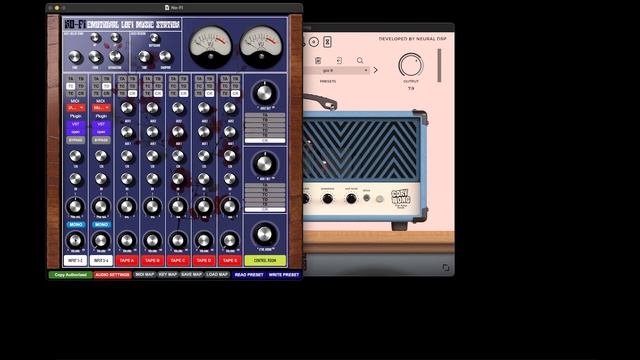This screenshot has height=360, width=640.
Task: Open the preset search magnifier icon
Action: pyautogui.click(x=360, y=60)
